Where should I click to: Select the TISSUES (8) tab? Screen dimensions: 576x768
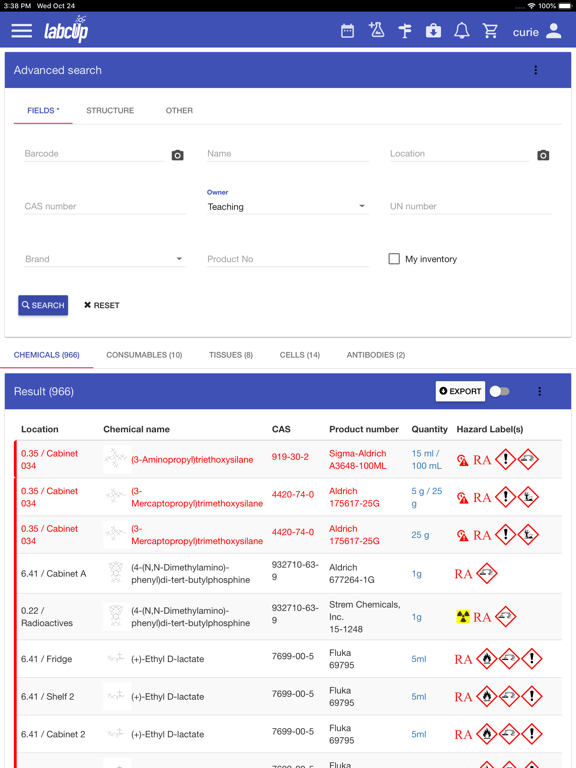231,355
